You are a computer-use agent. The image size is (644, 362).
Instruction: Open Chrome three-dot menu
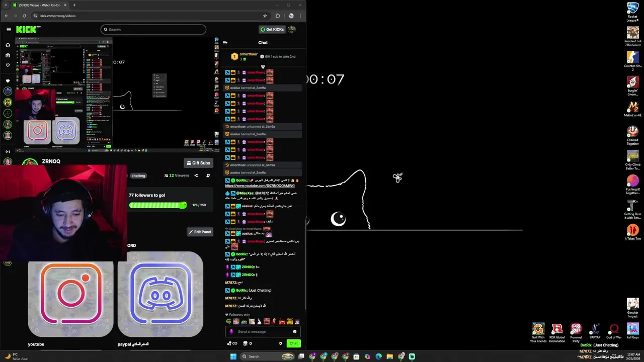300,16
